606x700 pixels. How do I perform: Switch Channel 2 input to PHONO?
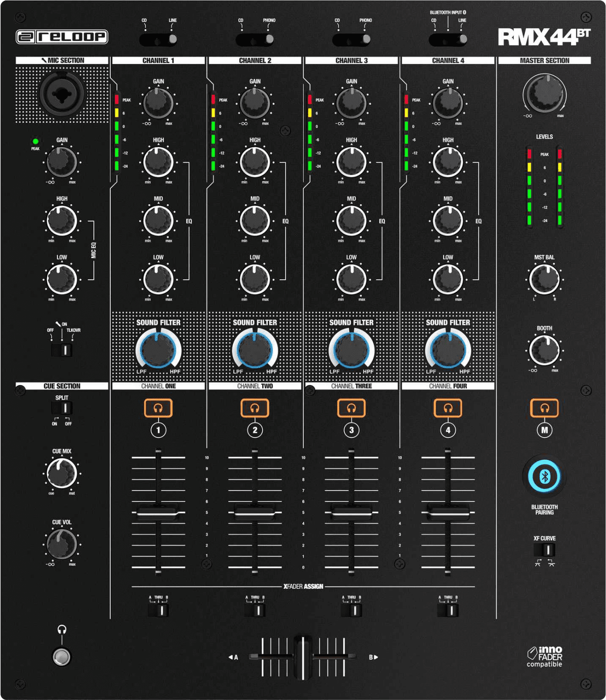tap(269, 40)
